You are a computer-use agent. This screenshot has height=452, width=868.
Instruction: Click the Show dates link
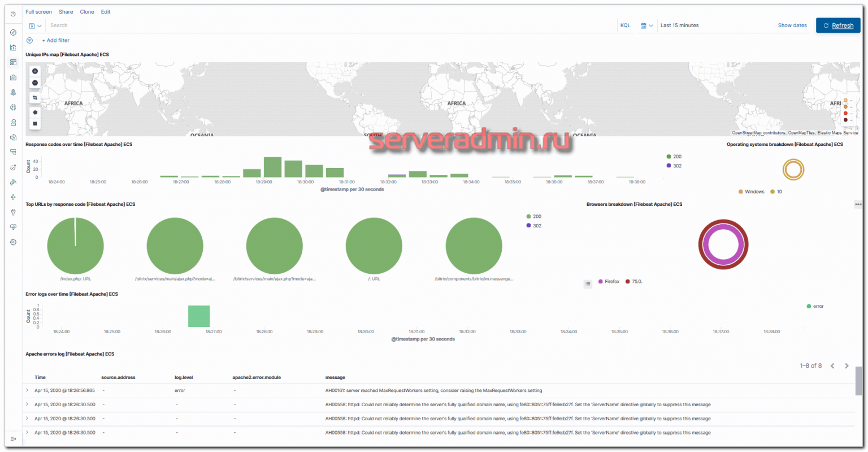coord(792,25)
